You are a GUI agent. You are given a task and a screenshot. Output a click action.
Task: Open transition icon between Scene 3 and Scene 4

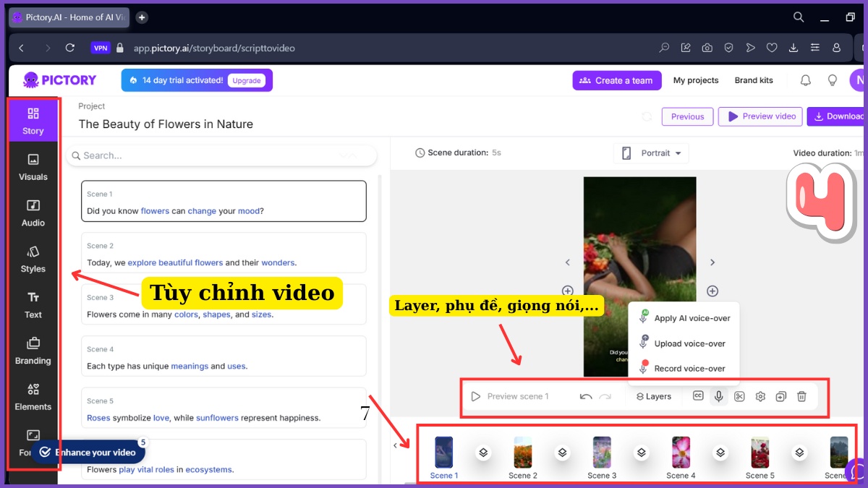642,453
